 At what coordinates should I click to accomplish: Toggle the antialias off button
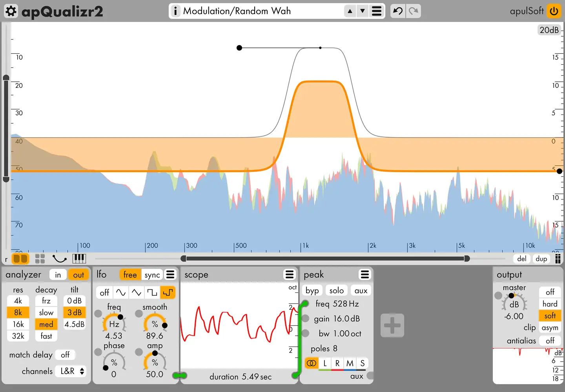click(550, 341)
